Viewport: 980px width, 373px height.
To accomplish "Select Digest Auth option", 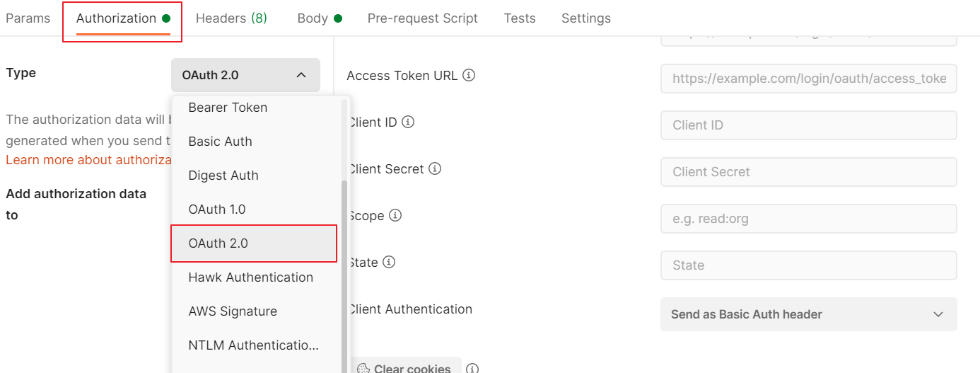I will pos(223,176).
